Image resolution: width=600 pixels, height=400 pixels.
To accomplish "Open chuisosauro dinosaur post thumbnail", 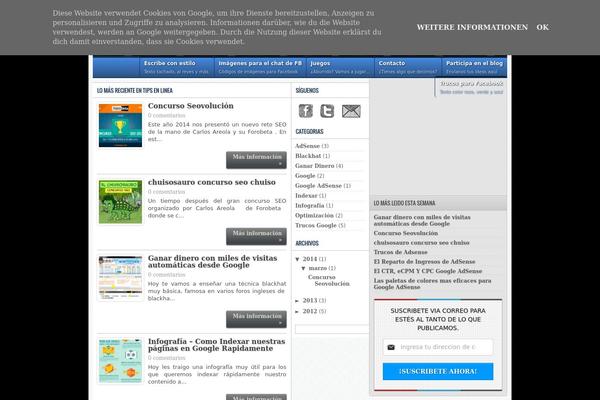I will click(x=121, y=202).
